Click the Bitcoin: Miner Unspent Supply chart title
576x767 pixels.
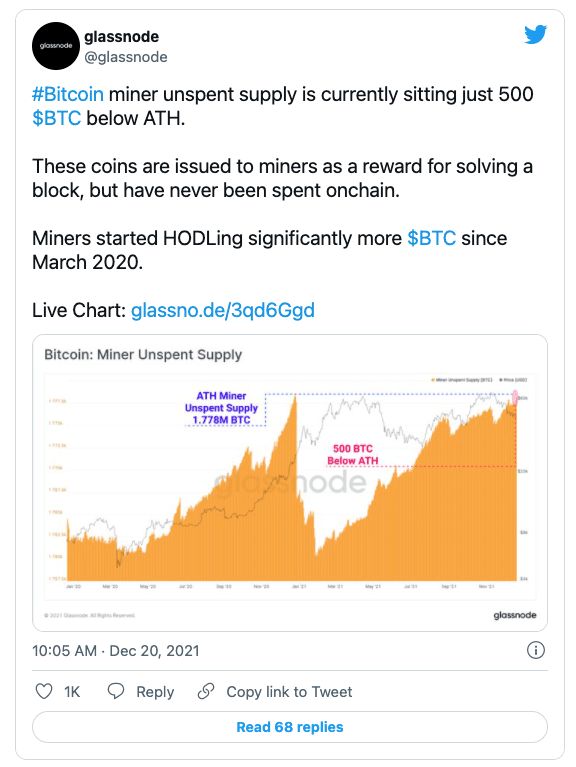(x=143, y=355)
